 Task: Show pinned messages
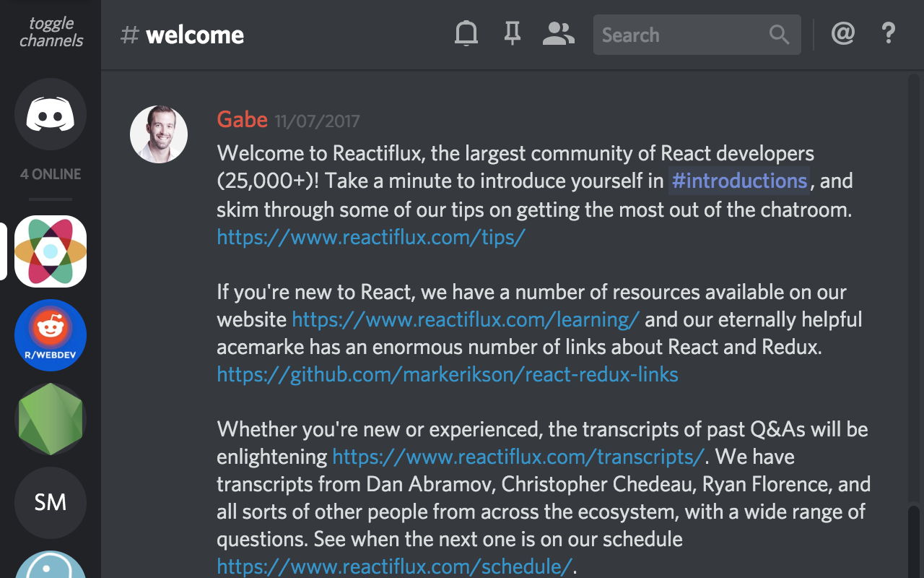[x=513, y=34]
